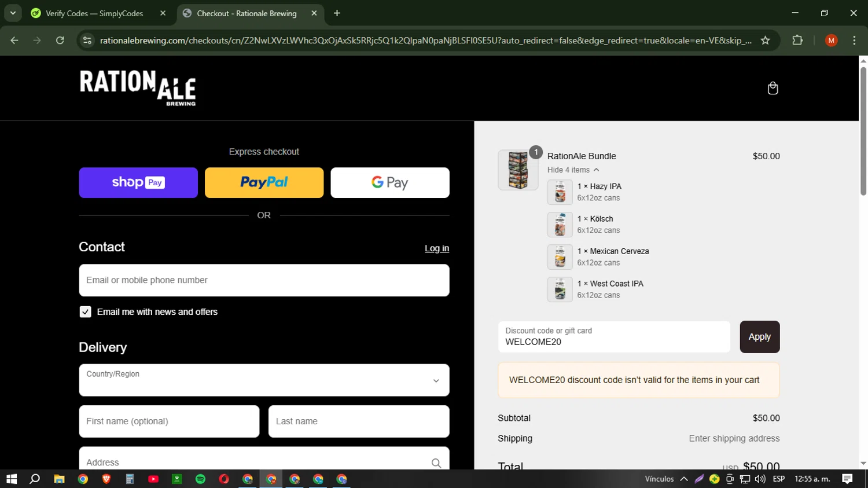Click the Subtotal $50.00 amount
Viewport: 868px width, 488px height.
click(x=766, y=418)
